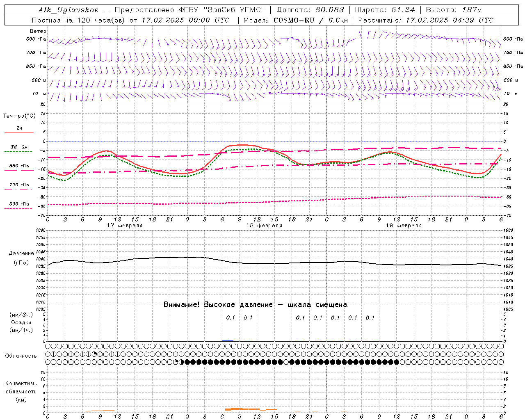Click the 'Давление' pressure panel label
Screen dimensions: 525x420
[x=21, y=253]
